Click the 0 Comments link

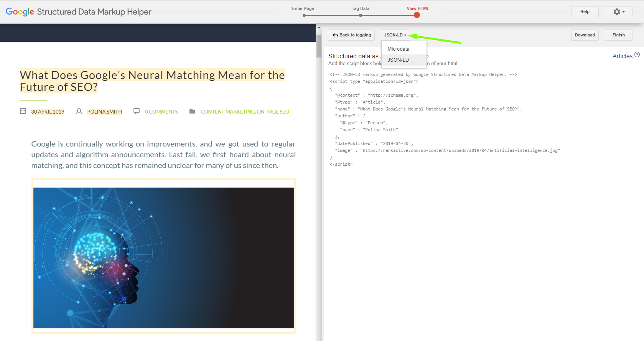[161, 112]
